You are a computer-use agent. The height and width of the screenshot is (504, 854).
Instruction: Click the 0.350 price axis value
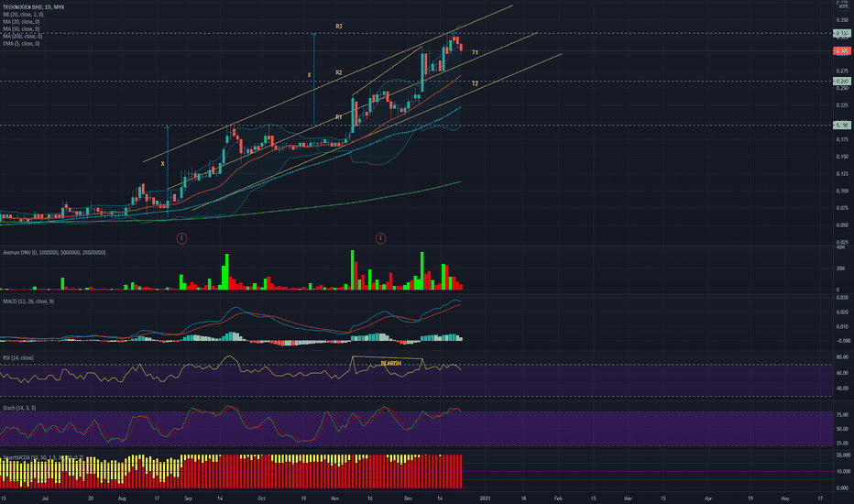[842, 20]
